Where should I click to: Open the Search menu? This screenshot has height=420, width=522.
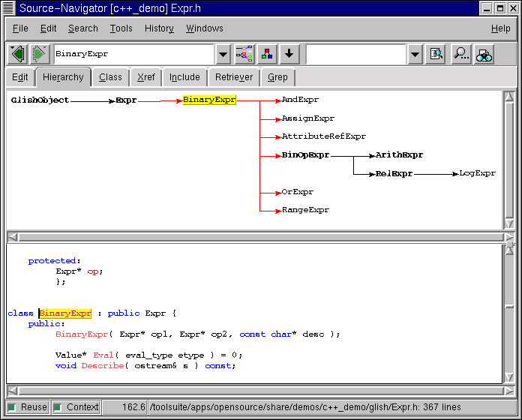tap(83, 28)
